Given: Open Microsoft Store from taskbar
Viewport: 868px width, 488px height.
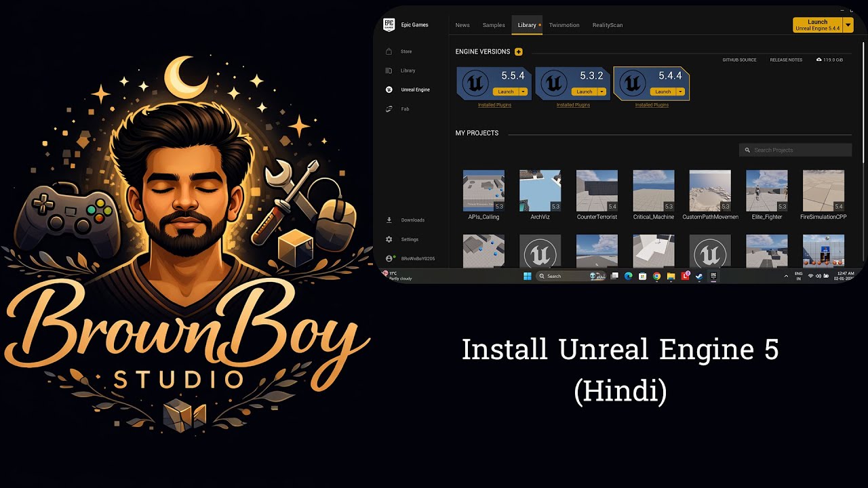Looking at the screenshot, I should [x=642, y=276].
